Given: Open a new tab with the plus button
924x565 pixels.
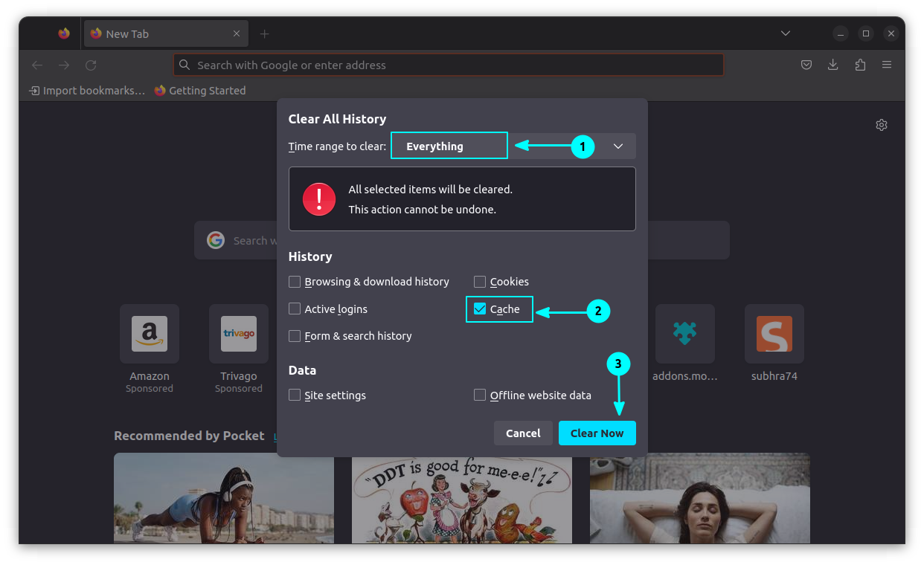Looking at the screenshot, I should pyautogui.click(x=264, y=33).
